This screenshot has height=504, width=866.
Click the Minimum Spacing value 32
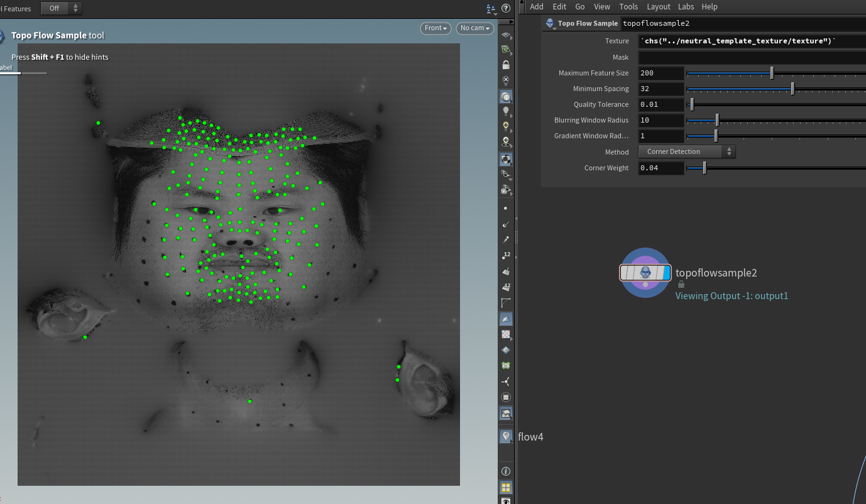click(x=661, y=89)
